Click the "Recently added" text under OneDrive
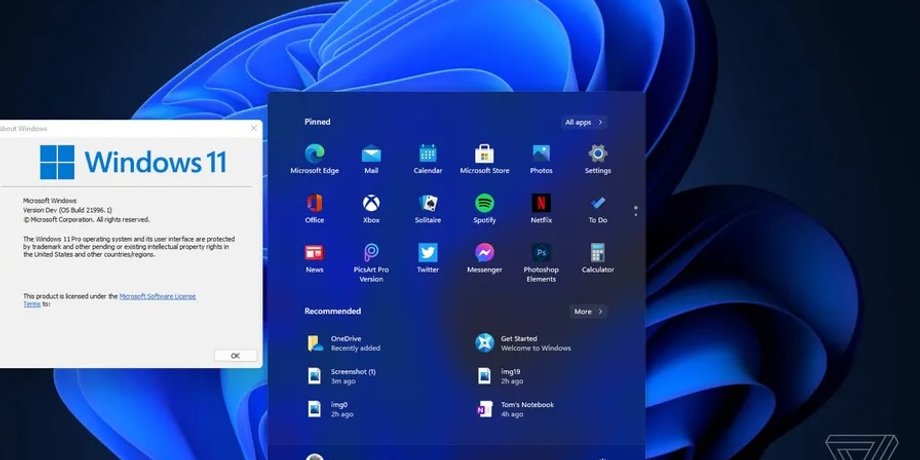This screenshot has width=920, height=460. point(356,348)
